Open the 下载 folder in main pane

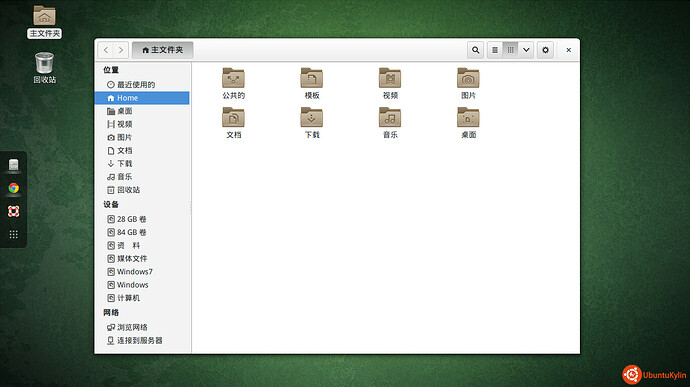(x=312, y=123)
